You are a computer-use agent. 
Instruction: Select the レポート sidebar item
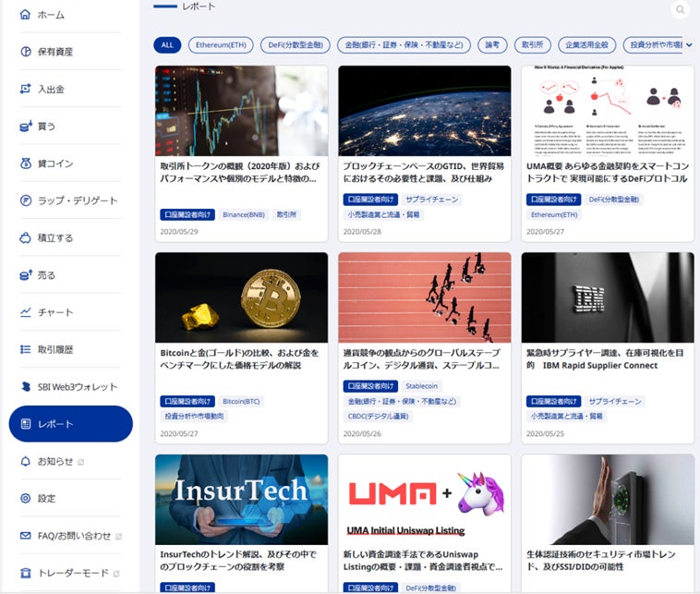(70, 424)
